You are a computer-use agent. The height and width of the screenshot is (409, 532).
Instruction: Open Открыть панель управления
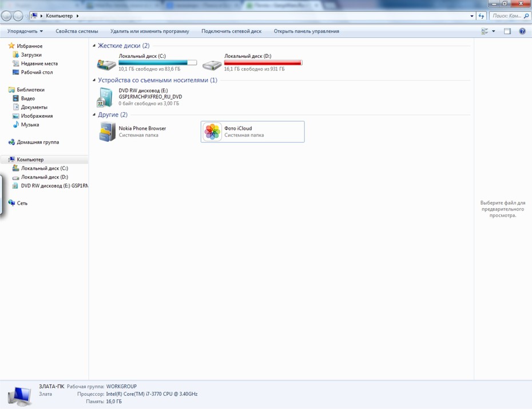click(307, 31)
